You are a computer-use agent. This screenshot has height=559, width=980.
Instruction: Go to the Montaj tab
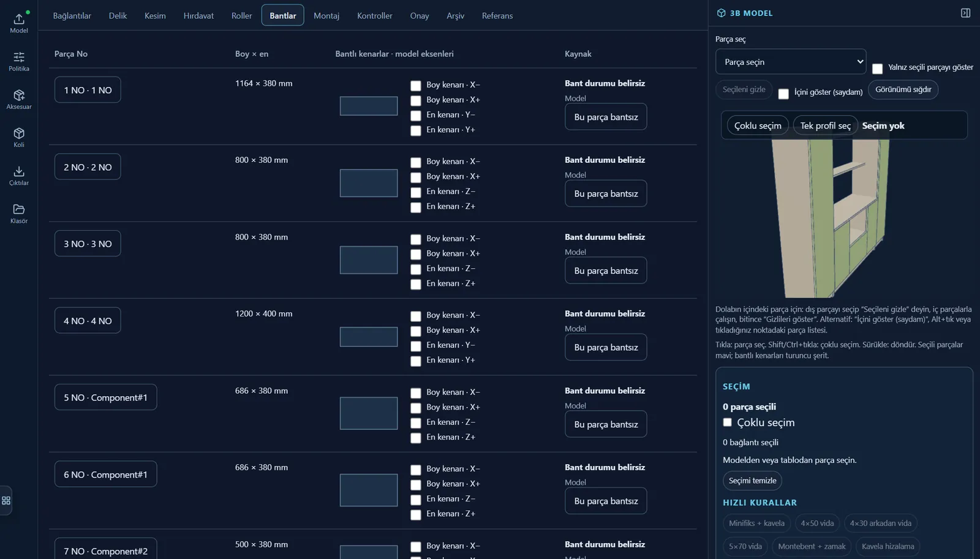coord(326,15)
